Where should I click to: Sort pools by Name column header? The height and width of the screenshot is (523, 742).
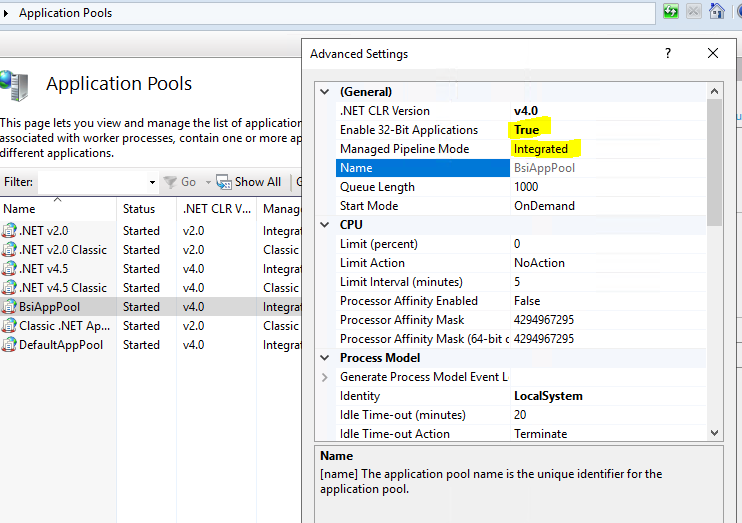(19, 209)
